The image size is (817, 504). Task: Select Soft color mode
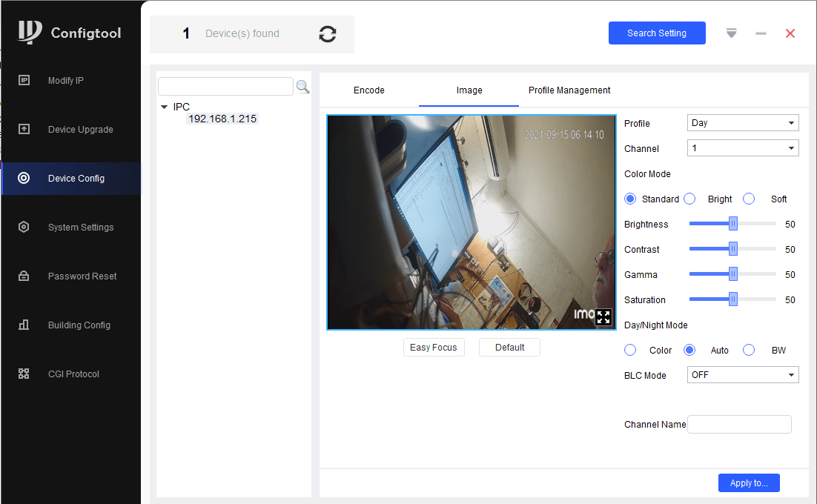click(749, 199)
